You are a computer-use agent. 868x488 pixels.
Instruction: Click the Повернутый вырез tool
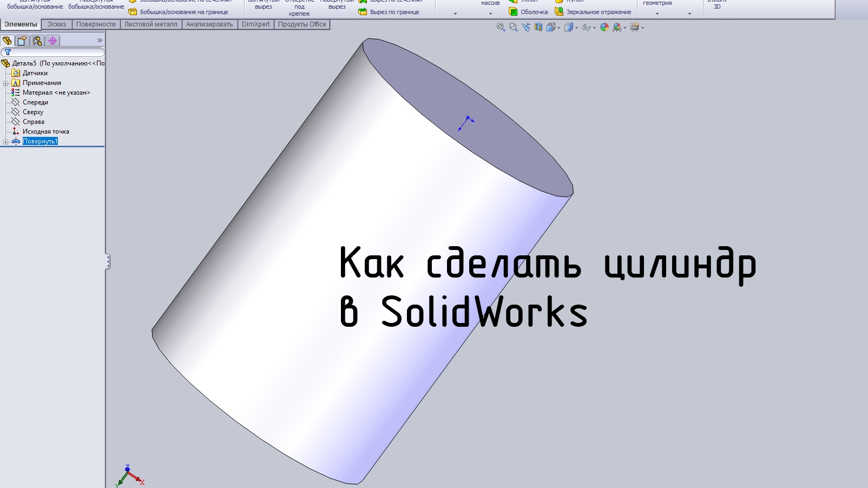point(337,5)
